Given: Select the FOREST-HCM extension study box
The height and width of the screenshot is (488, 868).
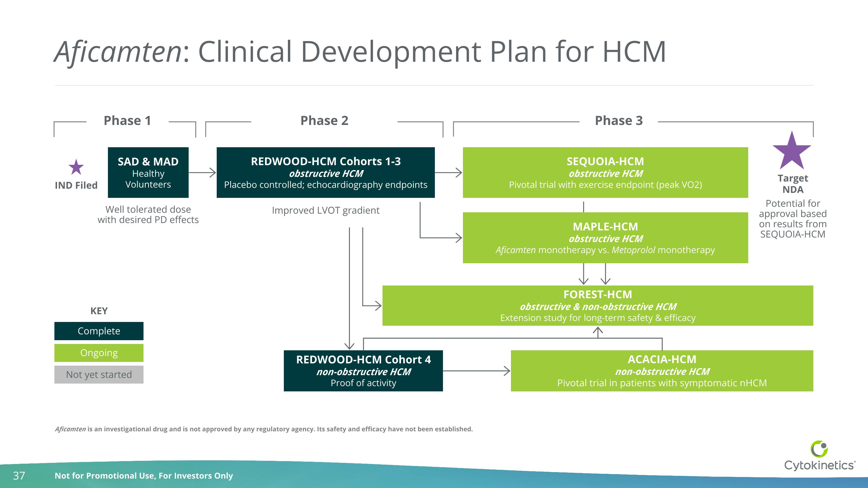Looking at the screenshot, I should pos(597,305).
